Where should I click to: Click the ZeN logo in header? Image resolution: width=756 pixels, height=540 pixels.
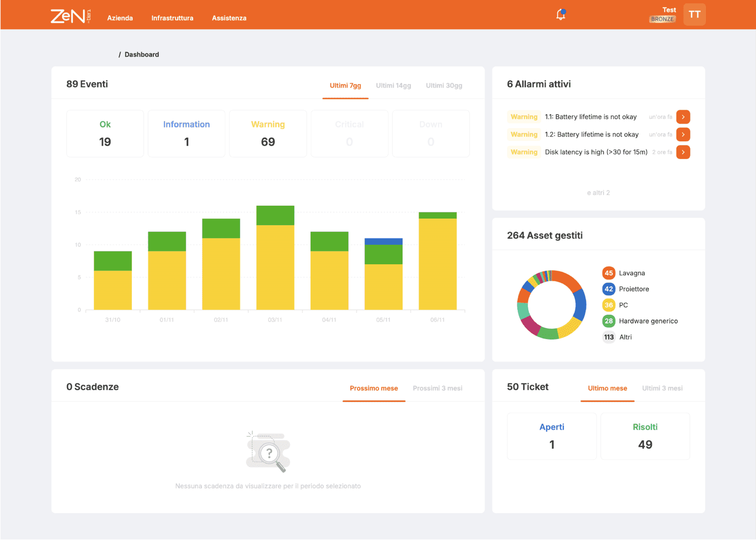70,16
